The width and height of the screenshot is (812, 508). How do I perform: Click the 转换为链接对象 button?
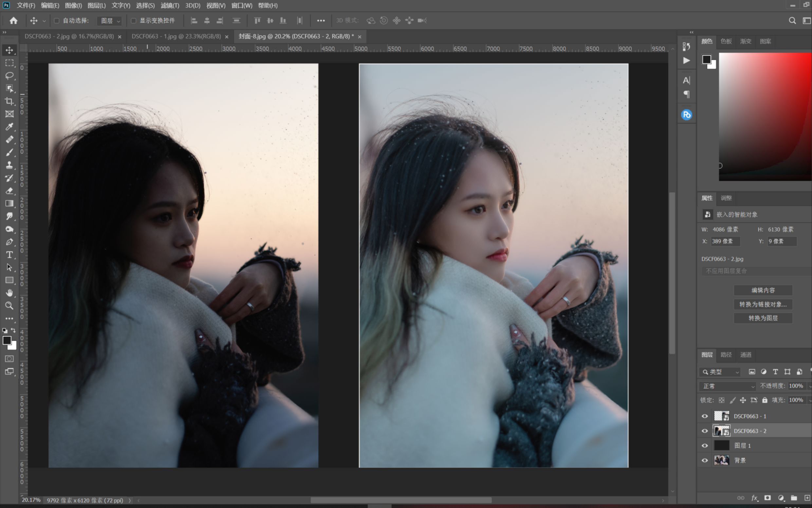(763, 304)
